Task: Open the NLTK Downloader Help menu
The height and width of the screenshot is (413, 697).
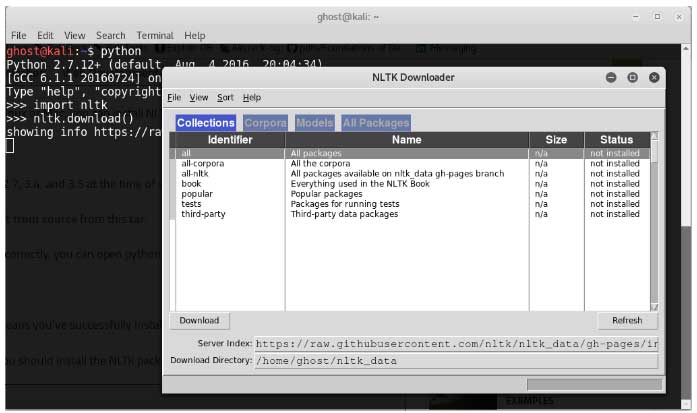Action: pyautogui.click(x=251, y=98)
